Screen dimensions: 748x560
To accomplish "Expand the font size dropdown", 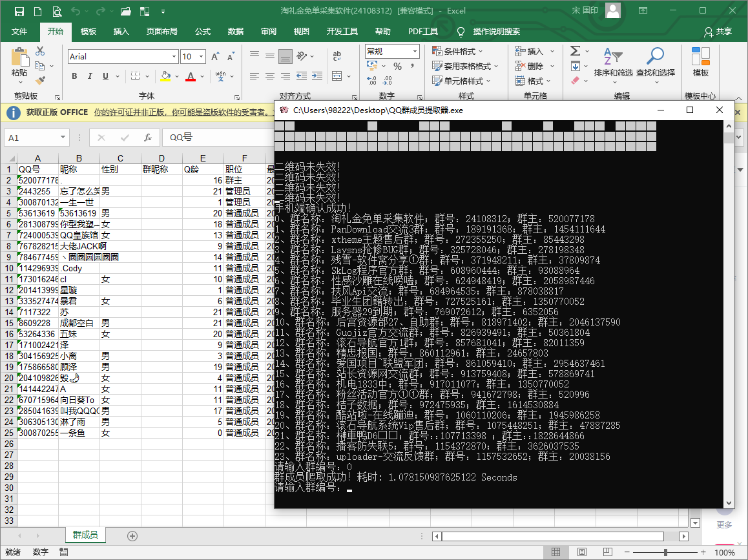I will click(x=202, y=56).
